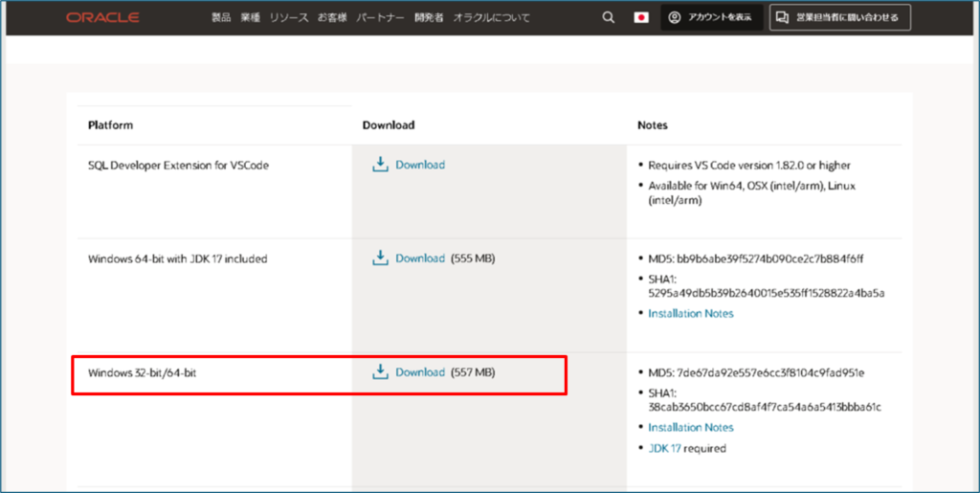
Task: Open the 開発者 menu
Action: (429, 17)
